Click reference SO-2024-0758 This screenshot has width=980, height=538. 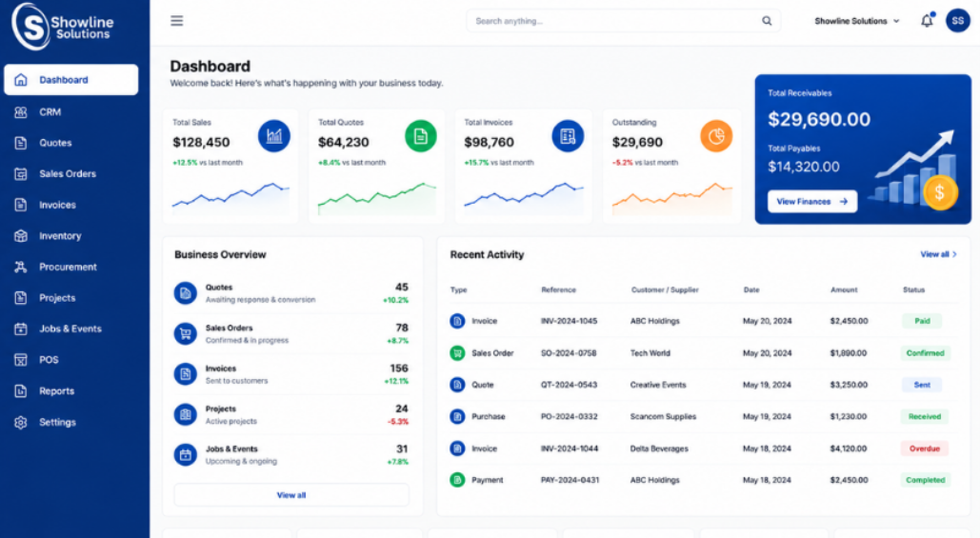click(x=569, y=353)
